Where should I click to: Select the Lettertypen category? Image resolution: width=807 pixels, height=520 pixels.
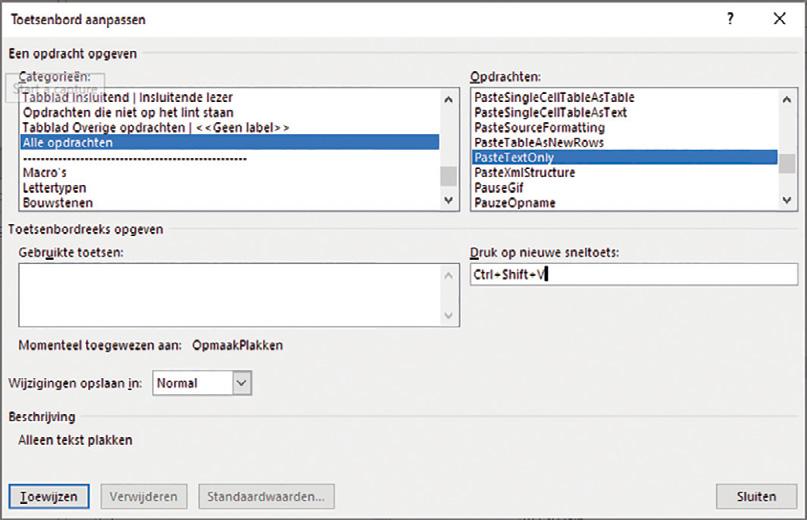(x=55, y=187)
